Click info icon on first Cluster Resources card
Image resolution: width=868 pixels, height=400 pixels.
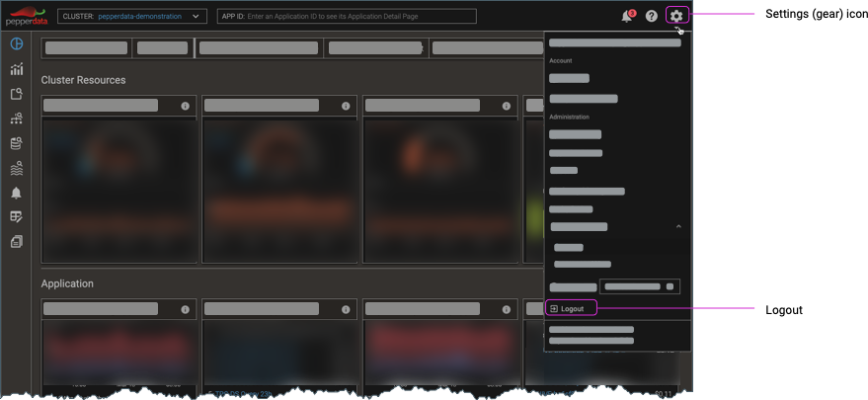point(185,106)
